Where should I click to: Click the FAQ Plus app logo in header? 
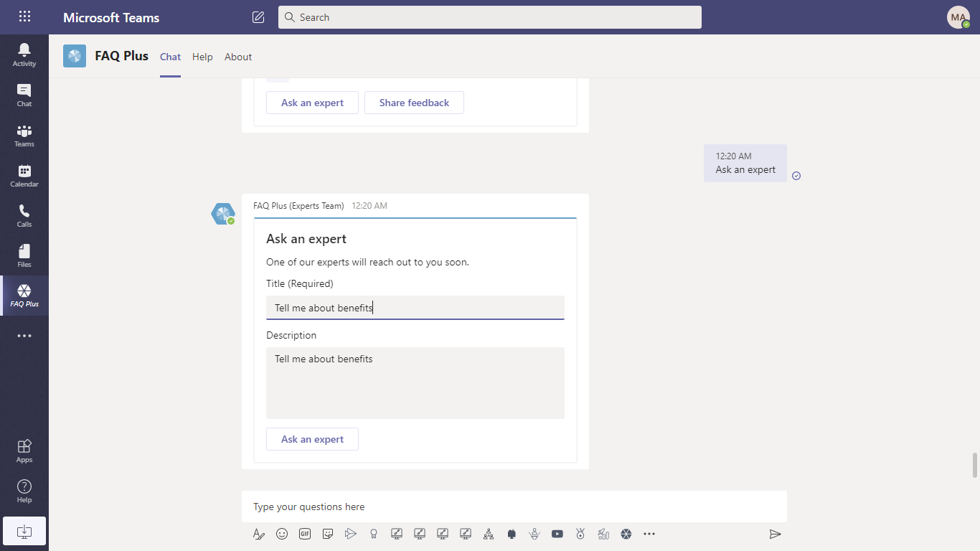click(x=75, y=56)
